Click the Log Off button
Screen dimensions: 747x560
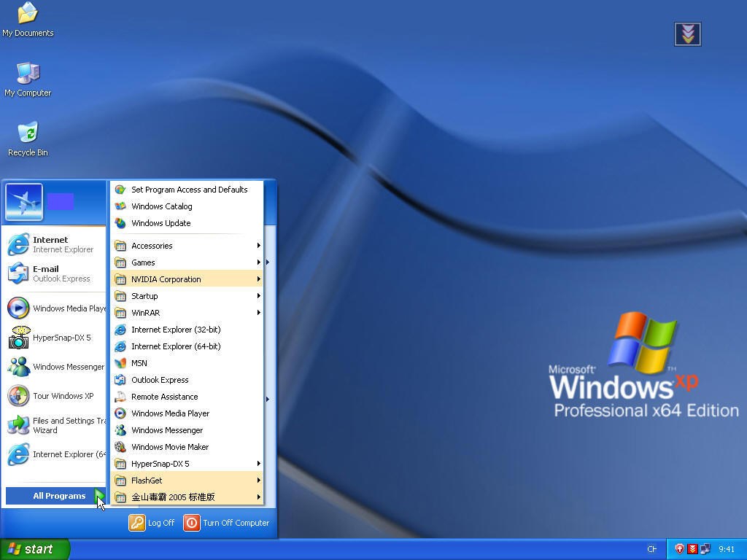(x=152, y=522)
